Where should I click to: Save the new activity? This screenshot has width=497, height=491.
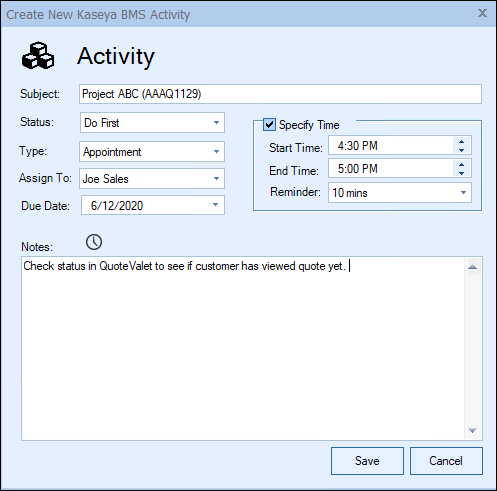(367, 461)
